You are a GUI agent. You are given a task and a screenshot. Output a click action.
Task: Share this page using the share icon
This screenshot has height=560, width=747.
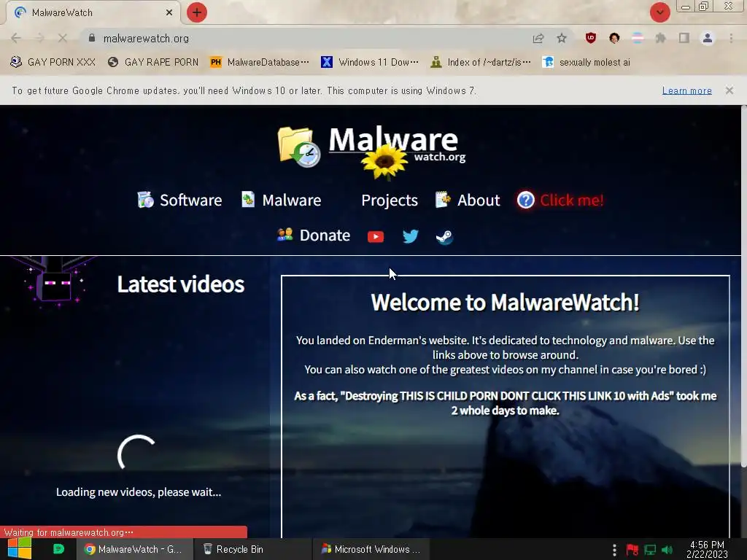click(538, 39)
